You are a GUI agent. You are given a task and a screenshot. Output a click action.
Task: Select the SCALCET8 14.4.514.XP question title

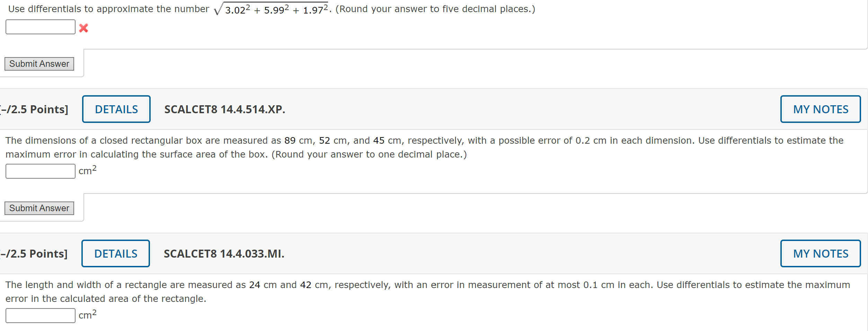tap(224, 110)
